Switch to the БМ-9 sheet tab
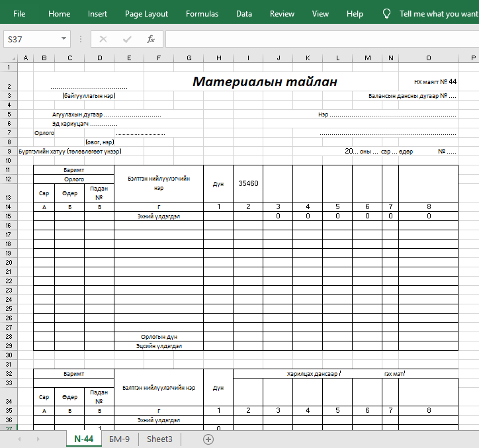This screenshot has width=479, height=448. [120, 439]
